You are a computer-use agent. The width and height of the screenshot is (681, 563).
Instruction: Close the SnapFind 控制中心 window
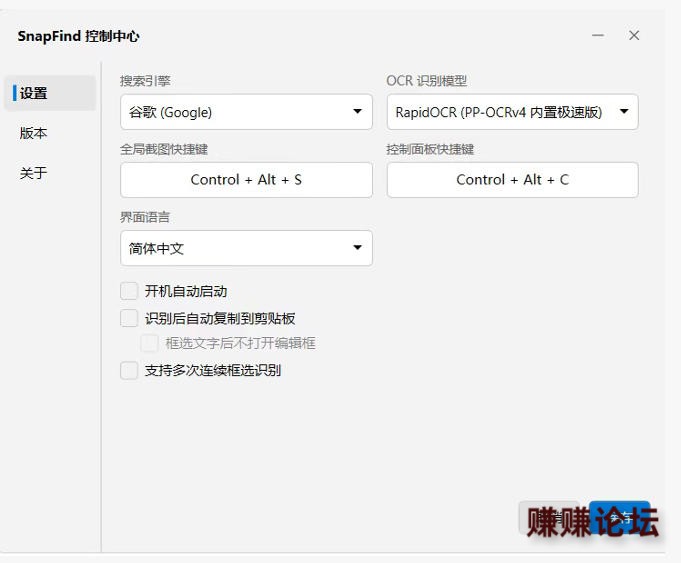click(x=634, y=35)
